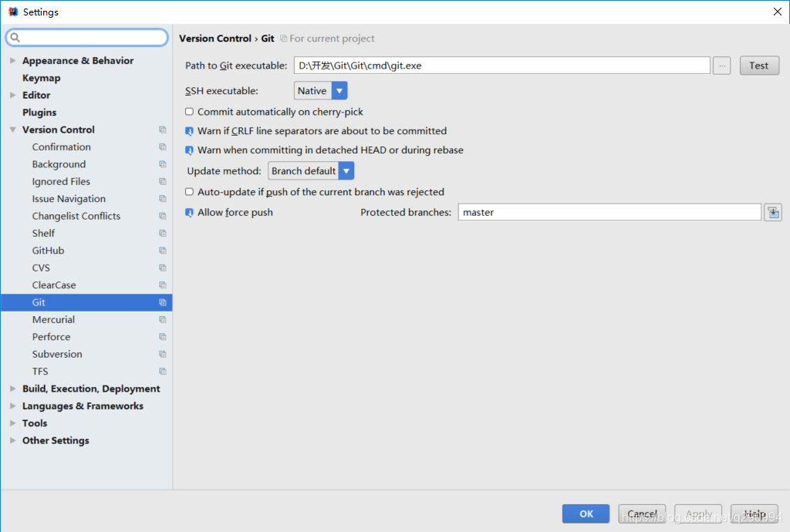
Task: Click the project icon on the selected Git row
Action: [162, 302]
